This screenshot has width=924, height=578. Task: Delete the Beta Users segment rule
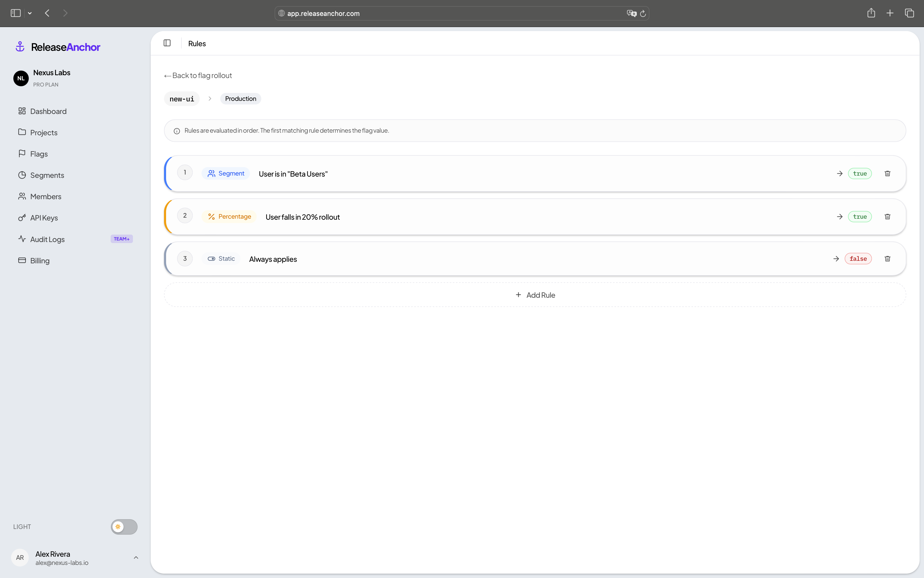coord(887,174)
